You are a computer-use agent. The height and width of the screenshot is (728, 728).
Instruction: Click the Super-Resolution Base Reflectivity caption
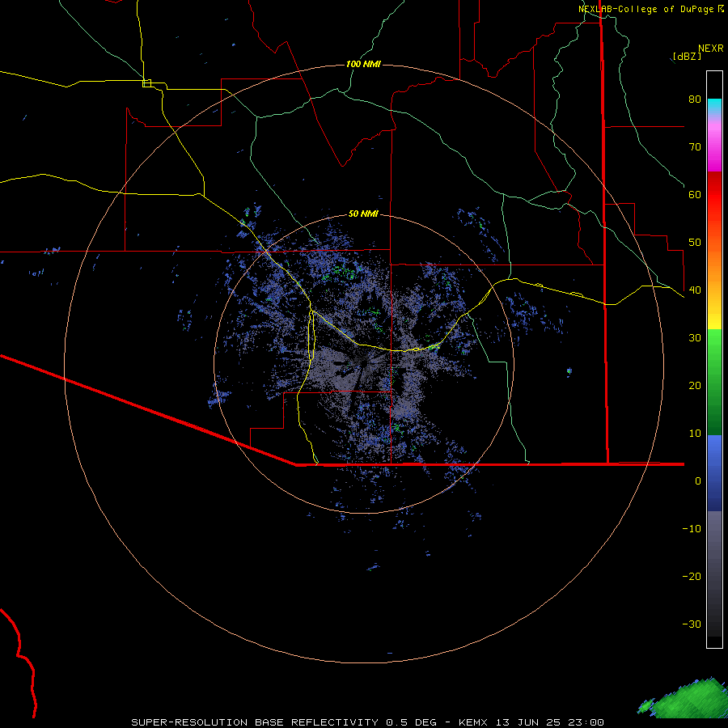[x=367, y=722]
